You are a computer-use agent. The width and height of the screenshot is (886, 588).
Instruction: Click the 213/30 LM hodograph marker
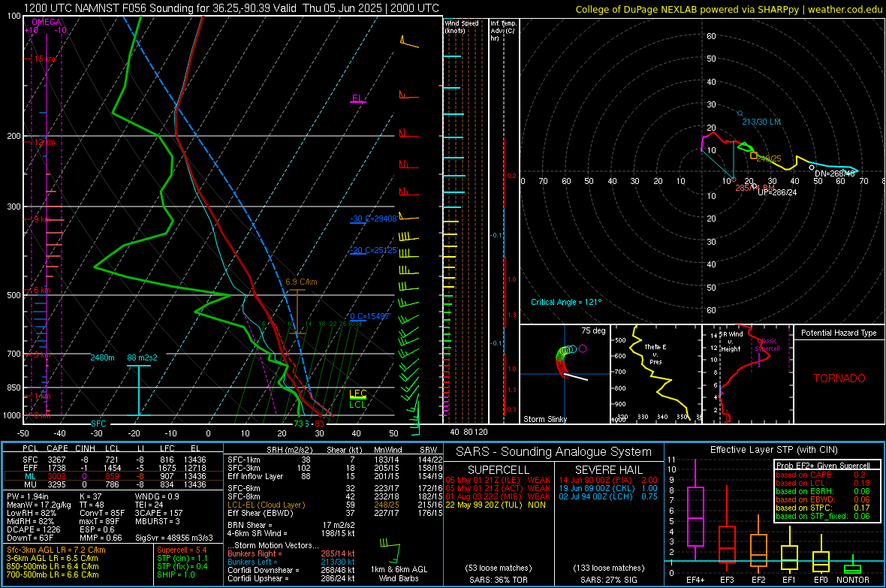761,122
